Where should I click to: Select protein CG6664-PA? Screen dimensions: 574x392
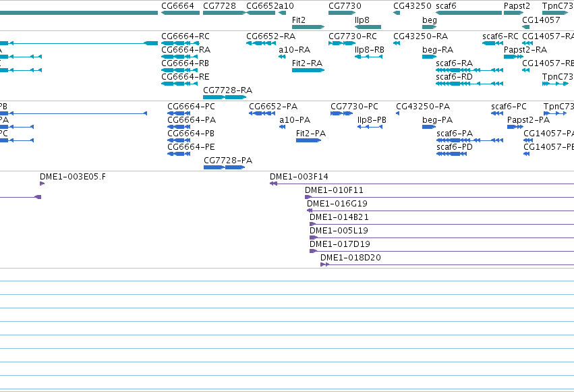click(x=179, y=127)
